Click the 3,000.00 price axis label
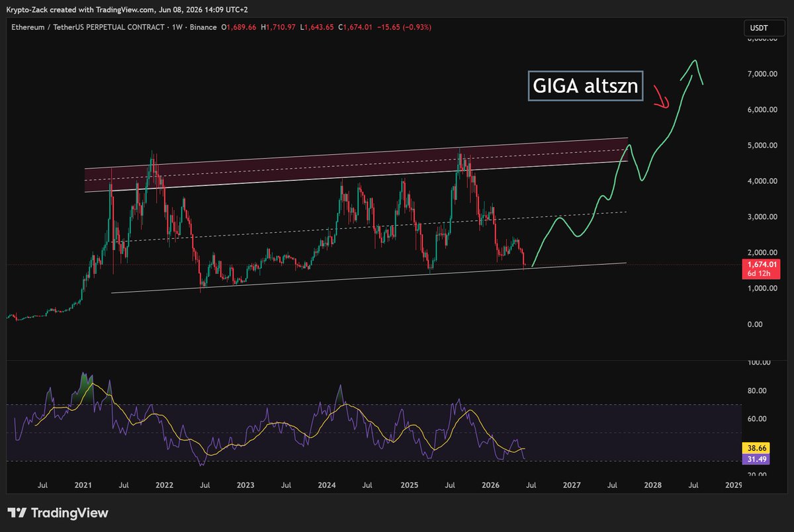794x532 pixels. coord(762,216)
